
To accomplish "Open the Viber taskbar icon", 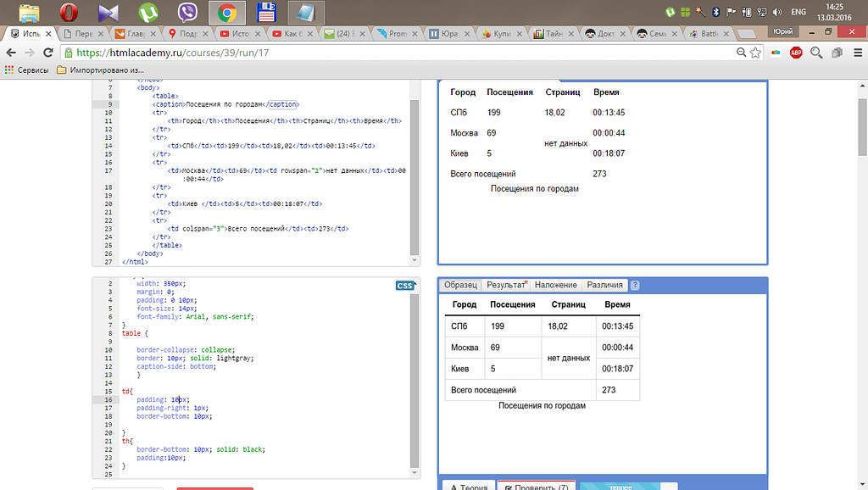I will (x=187, y=12).
